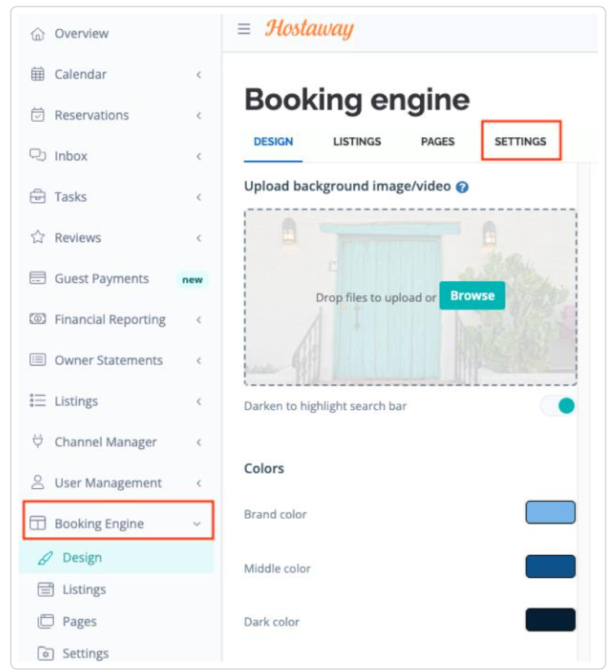This screenshot has height=672, width=616.
Task: Toggle Darken to highlight search bar
Action: pyautogui.click(x=557, y=405)
